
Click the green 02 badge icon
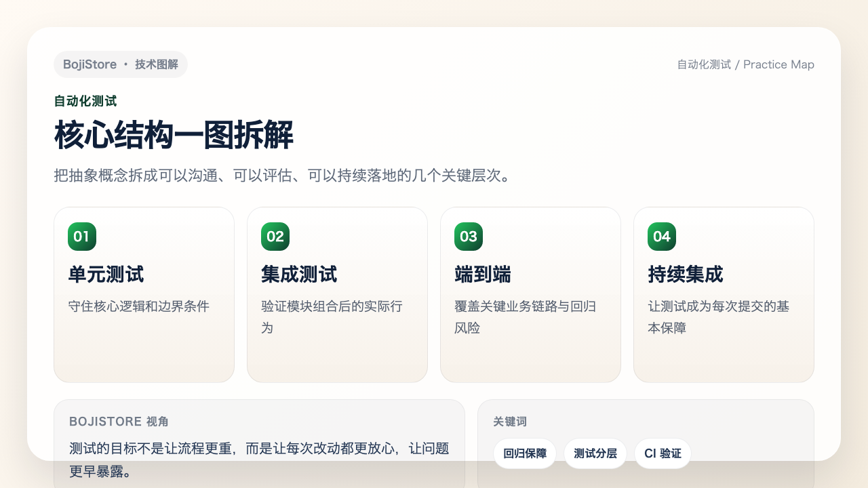pyautogui.click(x=275, y=236)
